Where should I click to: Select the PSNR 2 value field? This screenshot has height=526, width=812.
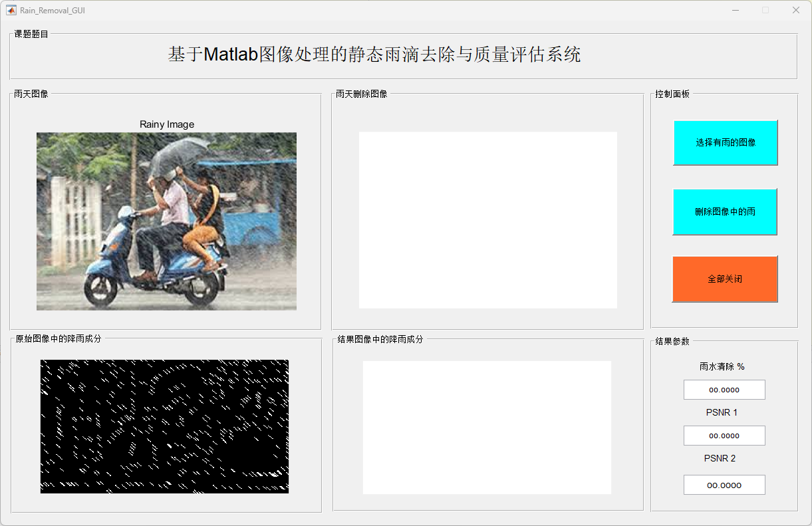(x=724, y=485)
